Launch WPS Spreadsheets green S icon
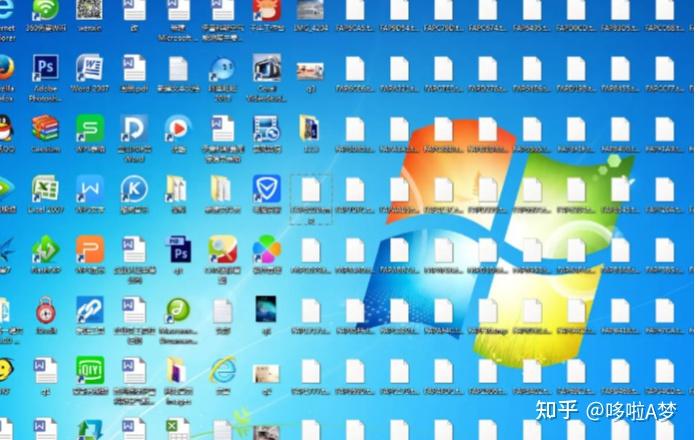The image size is (696, 440). (90, 128)
